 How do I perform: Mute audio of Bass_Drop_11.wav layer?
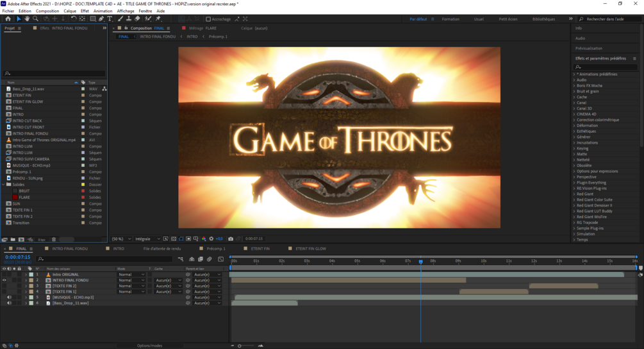click(10, 303)
